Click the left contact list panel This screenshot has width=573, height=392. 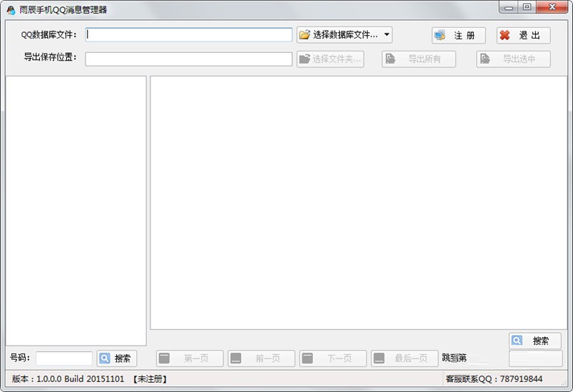(76, 210)
